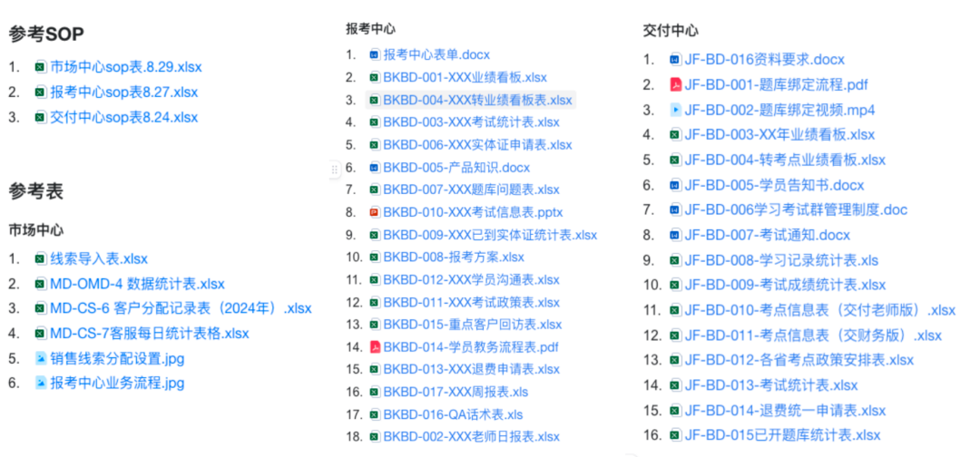980x457 pixels.
Task: Open JF-BD-014-退费统一申请表.xlsx link
Action: [785, 410]
